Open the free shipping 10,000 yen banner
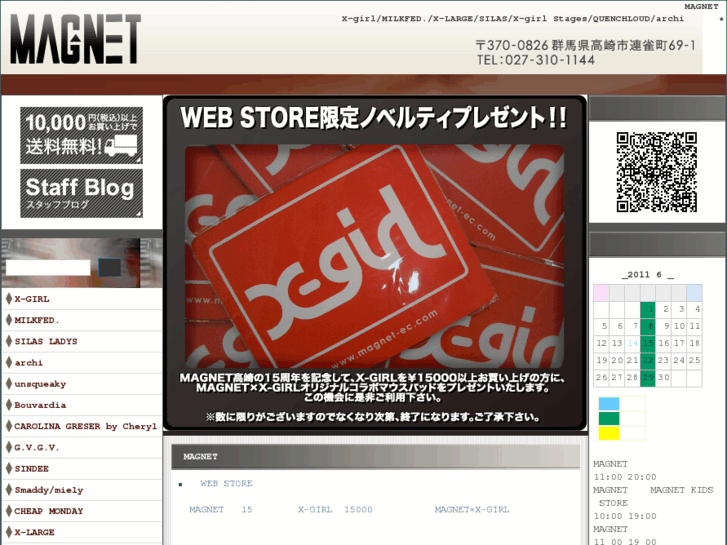The height and width of the screenshot is (545, 727). pos(82,135)
